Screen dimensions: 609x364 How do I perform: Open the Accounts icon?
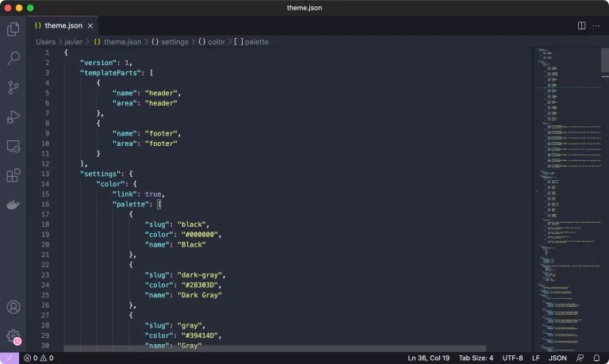[x=13, y=307]
